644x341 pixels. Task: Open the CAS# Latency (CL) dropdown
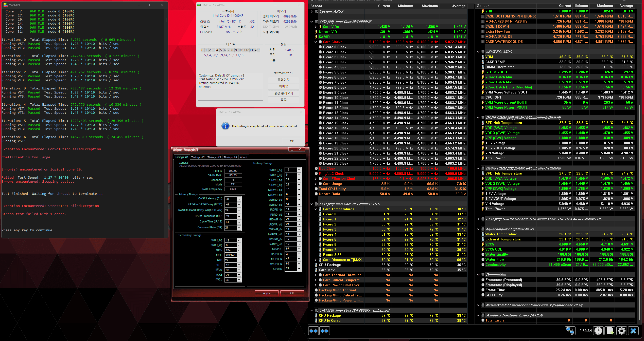tap(239, 199)
